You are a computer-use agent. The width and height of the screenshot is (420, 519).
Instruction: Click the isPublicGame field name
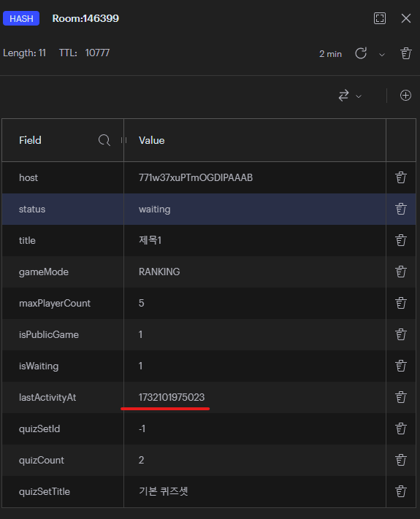(49, 334)
